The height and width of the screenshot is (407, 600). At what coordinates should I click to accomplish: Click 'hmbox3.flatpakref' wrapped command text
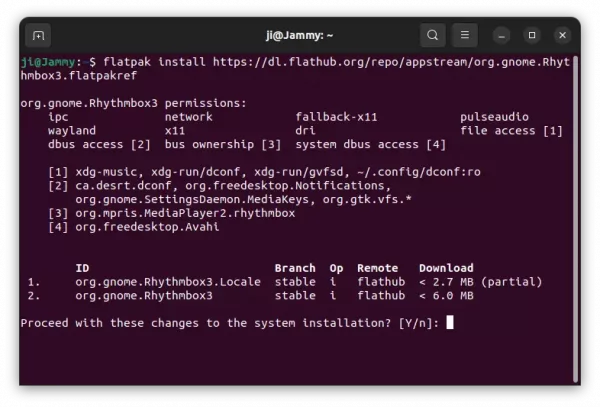click(x=79, y=76)
